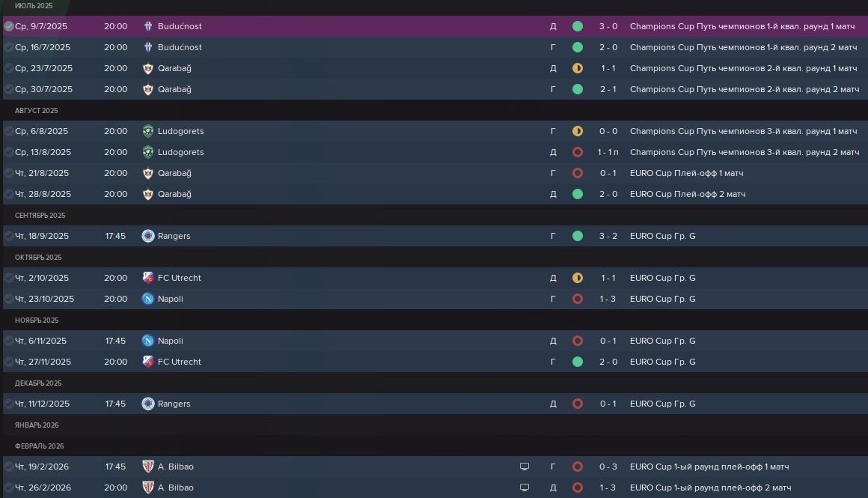Toggle the checkmark on the highlighted 9/7/2025 row
Viewport: 868px width, 498px height.
point(8,26)
